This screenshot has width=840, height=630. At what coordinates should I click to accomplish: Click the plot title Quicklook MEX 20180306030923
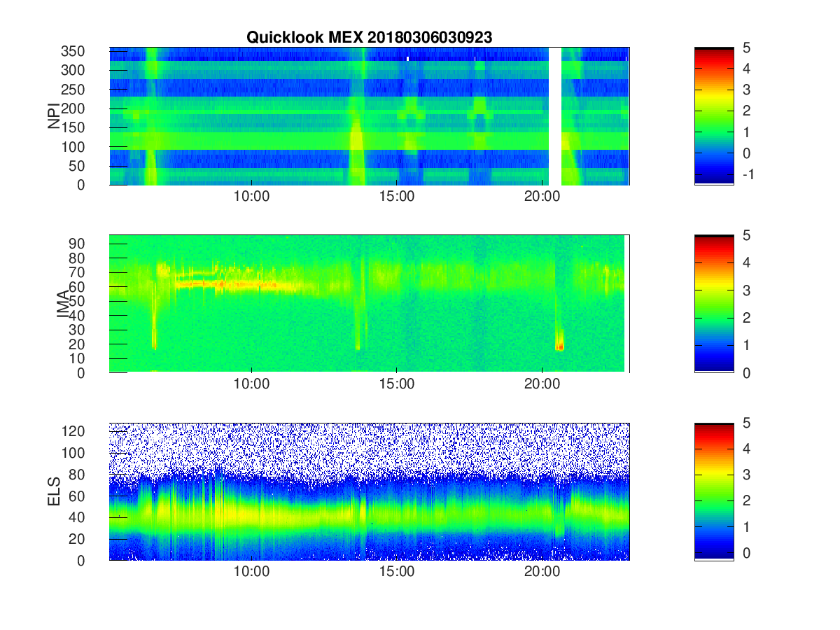coord(369,38)
